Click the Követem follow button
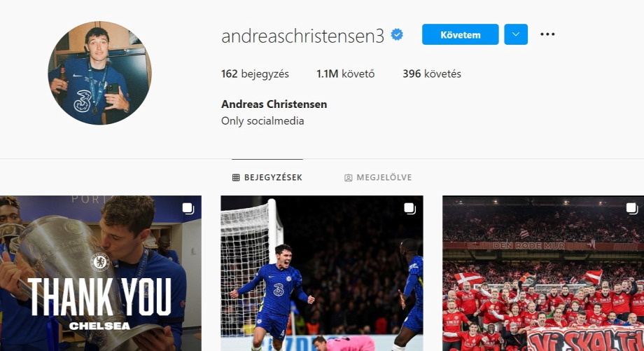Image resolution: width=644 pixels, height=351 pixels. (461, 34)
